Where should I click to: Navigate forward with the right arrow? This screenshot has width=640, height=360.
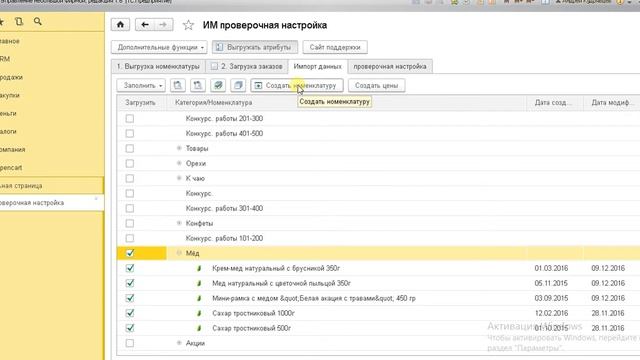163,25
